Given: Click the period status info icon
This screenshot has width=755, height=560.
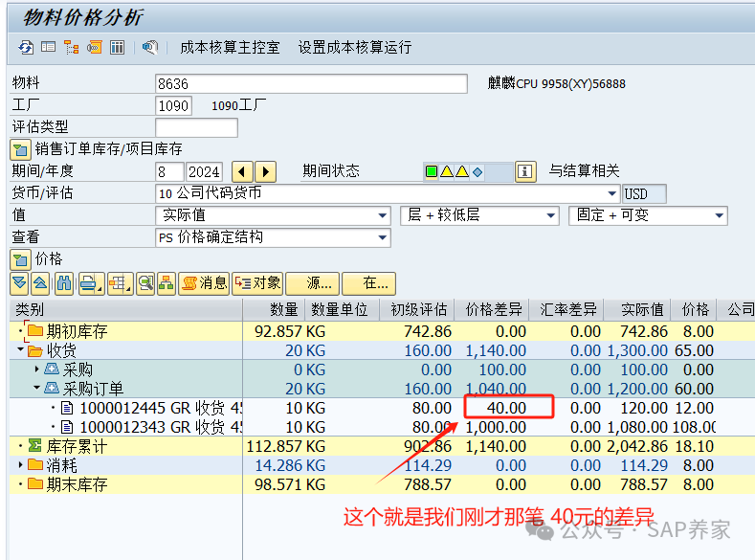Looking at the screenshot, I should [524, 171].
